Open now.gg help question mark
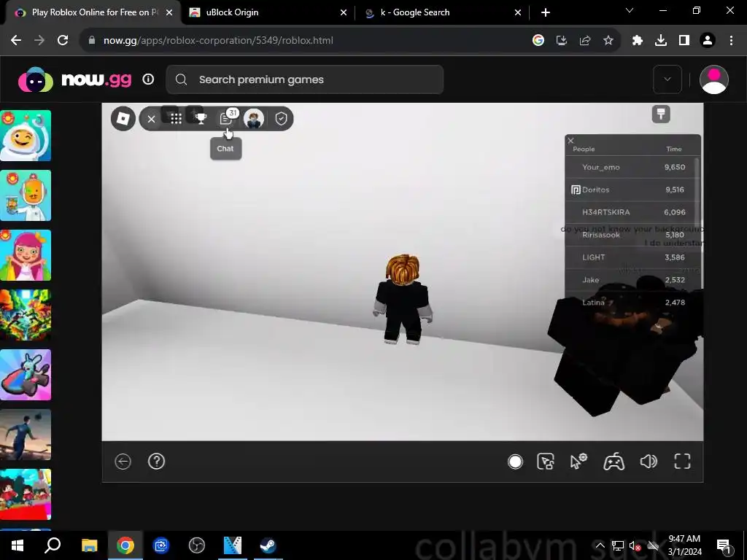The image size is (747, 560). [x=156, y=461]
